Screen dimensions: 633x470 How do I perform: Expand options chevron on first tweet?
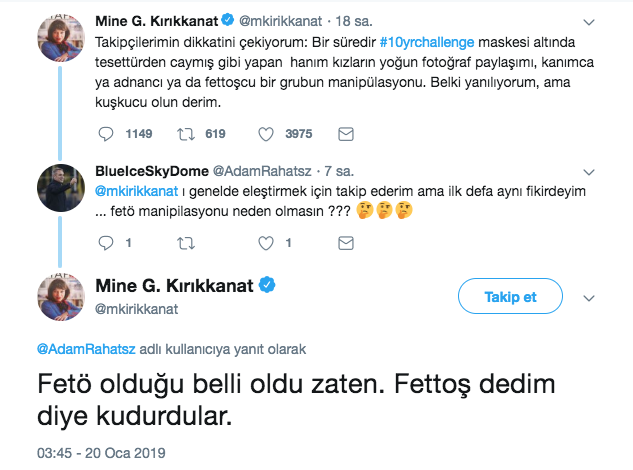point(589,20)
